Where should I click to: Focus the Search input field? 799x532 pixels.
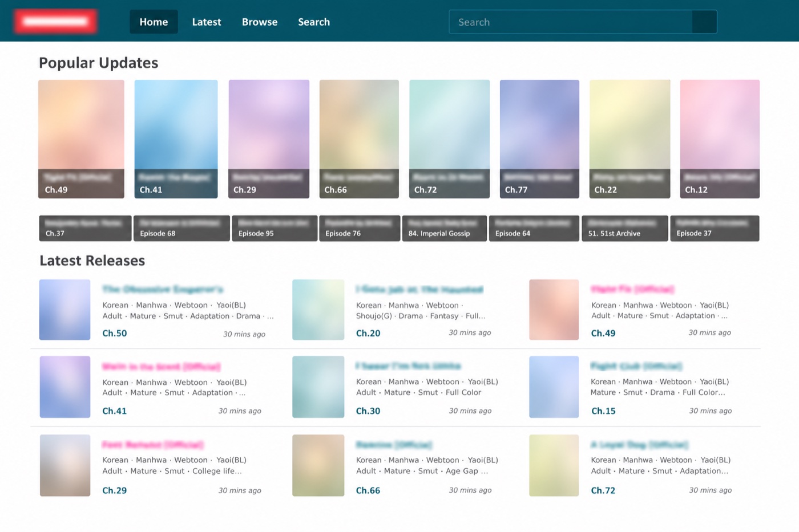[x=571, y=22]
